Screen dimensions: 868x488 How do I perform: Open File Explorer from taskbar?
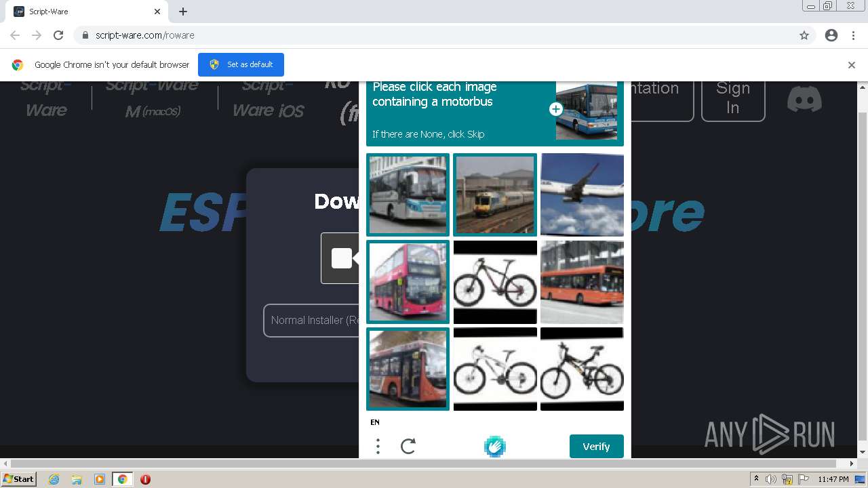[77, 479]
